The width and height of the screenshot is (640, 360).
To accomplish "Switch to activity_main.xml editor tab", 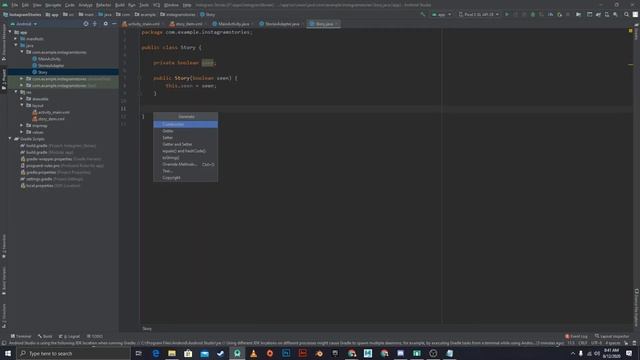I will pos(141,24).
